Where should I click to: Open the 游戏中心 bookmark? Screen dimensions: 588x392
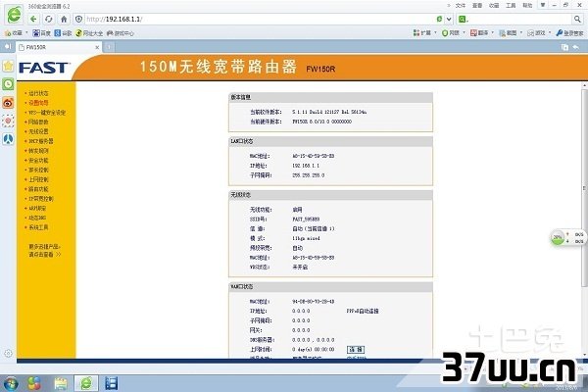[x=121, y=33]
